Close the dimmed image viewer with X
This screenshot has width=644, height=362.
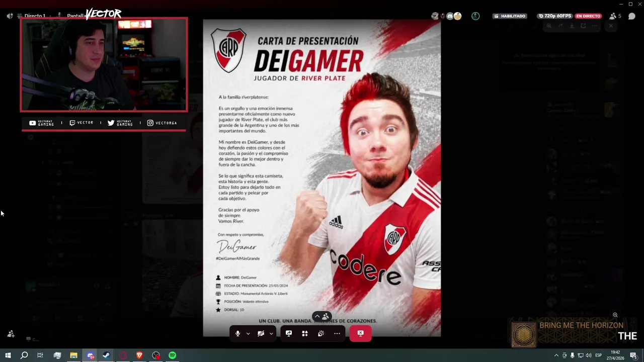[611, 26]
